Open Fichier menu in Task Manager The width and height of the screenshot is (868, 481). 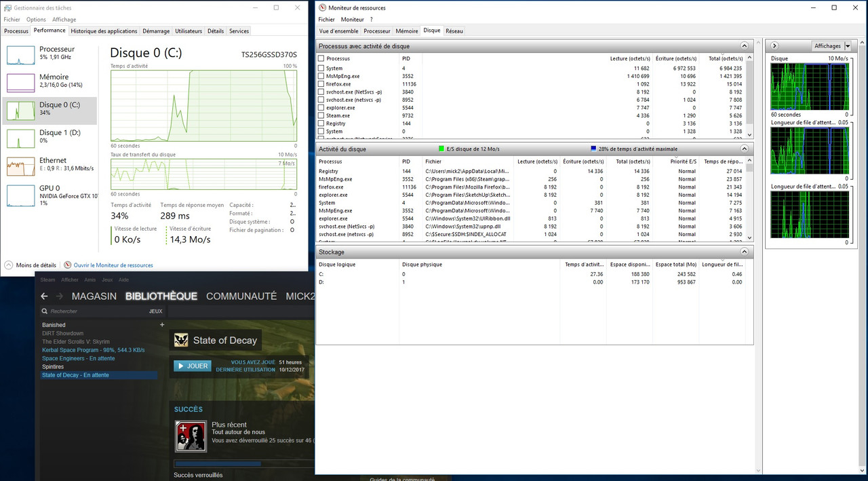click(12, 20)
